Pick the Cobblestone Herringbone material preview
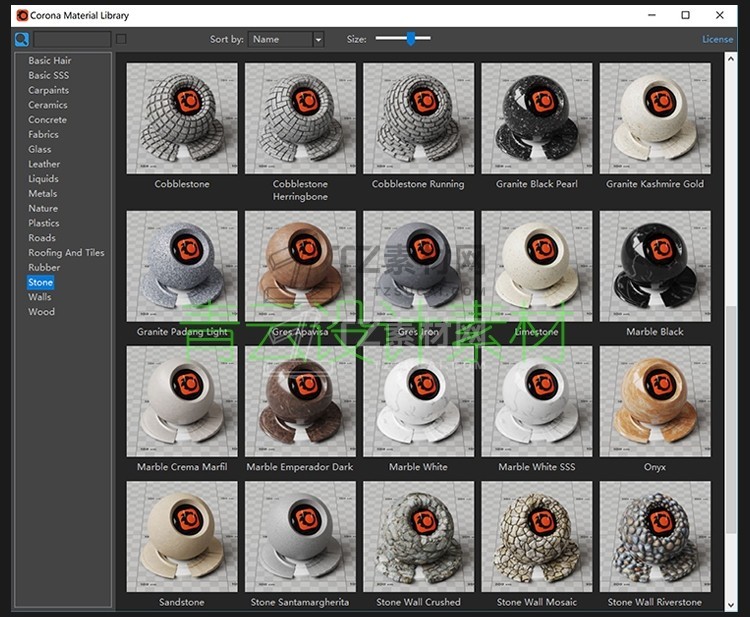The height and width of the screenshot is (617, 750). pos(300,118)
